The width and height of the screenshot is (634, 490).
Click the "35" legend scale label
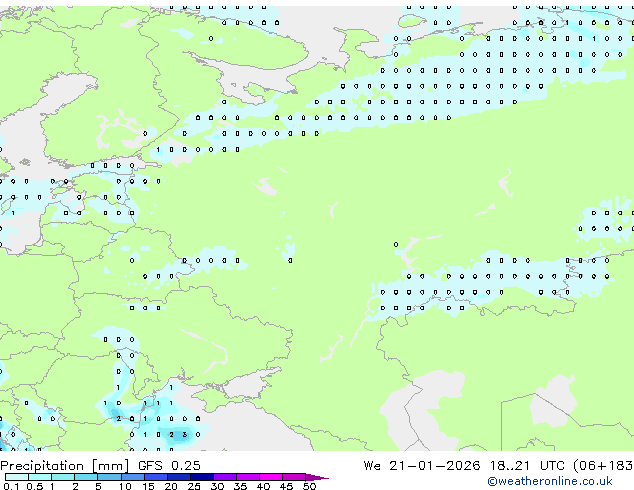click(240, 486)
